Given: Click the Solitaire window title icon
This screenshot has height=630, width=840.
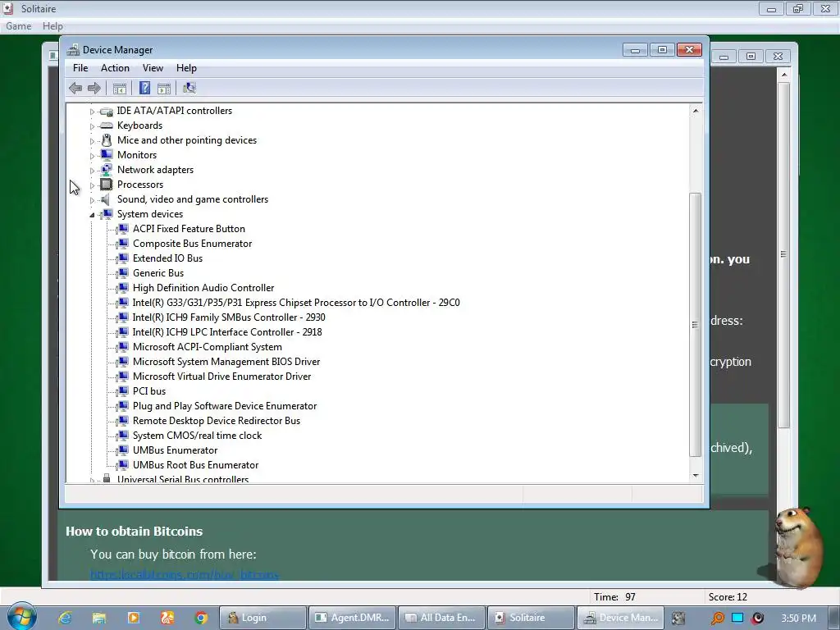Looking at the screenshot, I should click(x=8, y=8).
